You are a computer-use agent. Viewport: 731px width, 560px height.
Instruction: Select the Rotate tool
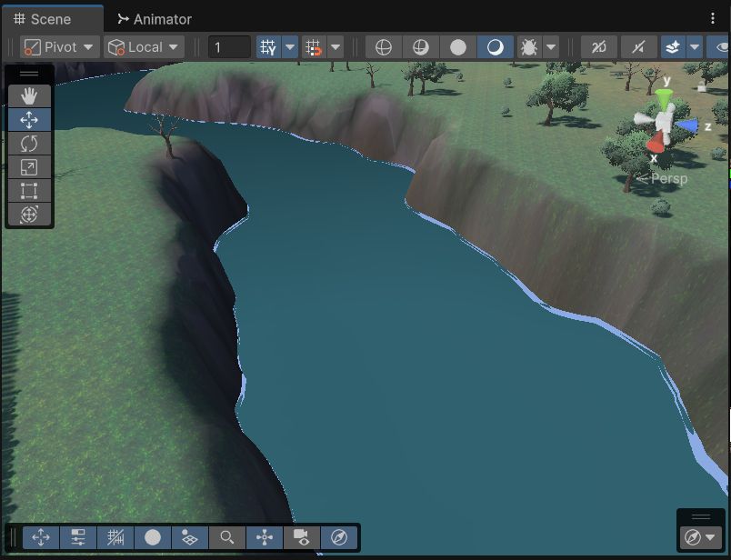pos(29,143)
